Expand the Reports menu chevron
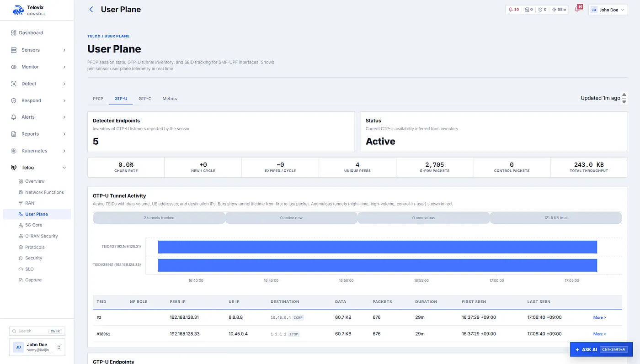This screenshot has width=640, height=364. pyautogui.click(x=64, y=134)
